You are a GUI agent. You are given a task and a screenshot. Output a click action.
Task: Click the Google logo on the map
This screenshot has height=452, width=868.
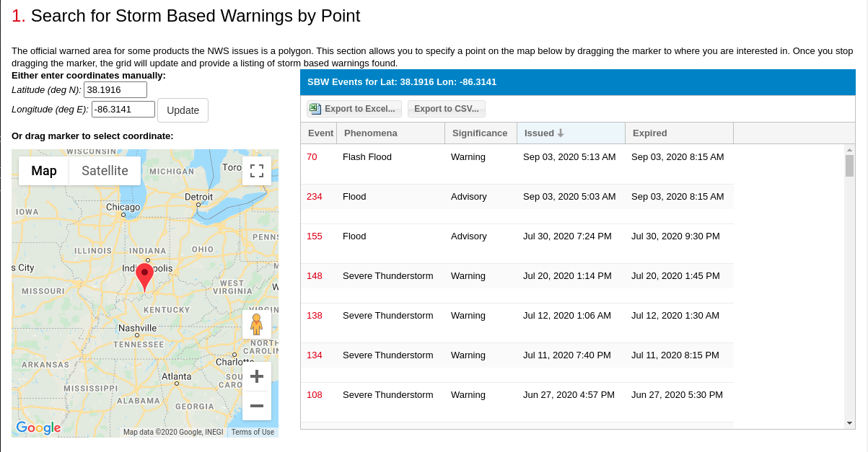tap(38, 427)
